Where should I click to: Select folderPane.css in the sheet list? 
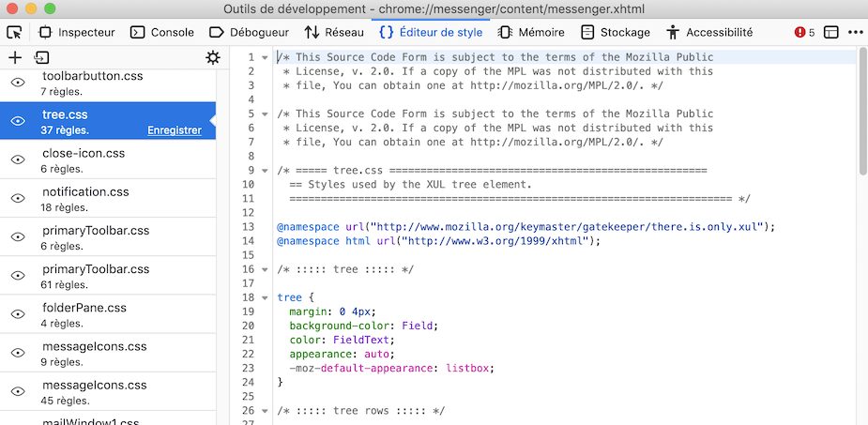pos(108,313)
